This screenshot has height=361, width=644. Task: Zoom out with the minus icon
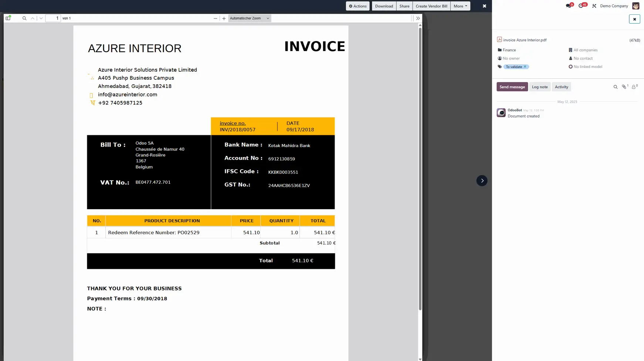point(216,18)
